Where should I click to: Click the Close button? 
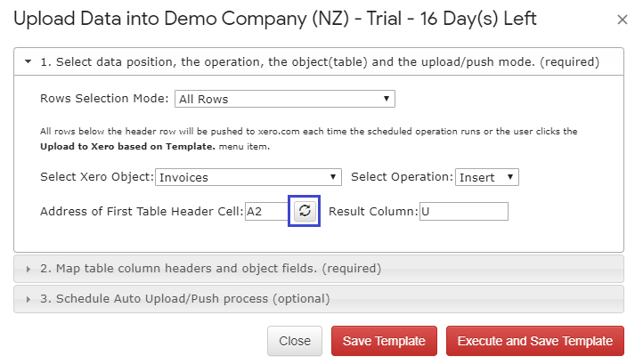(295, 341)
